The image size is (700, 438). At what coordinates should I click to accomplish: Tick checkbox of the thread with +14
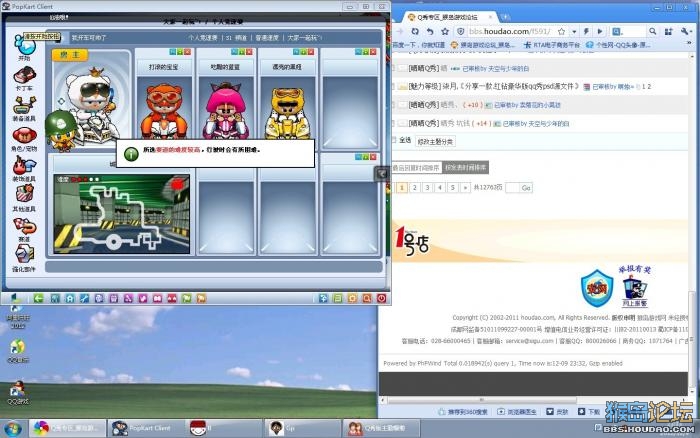tap(394, 123)
